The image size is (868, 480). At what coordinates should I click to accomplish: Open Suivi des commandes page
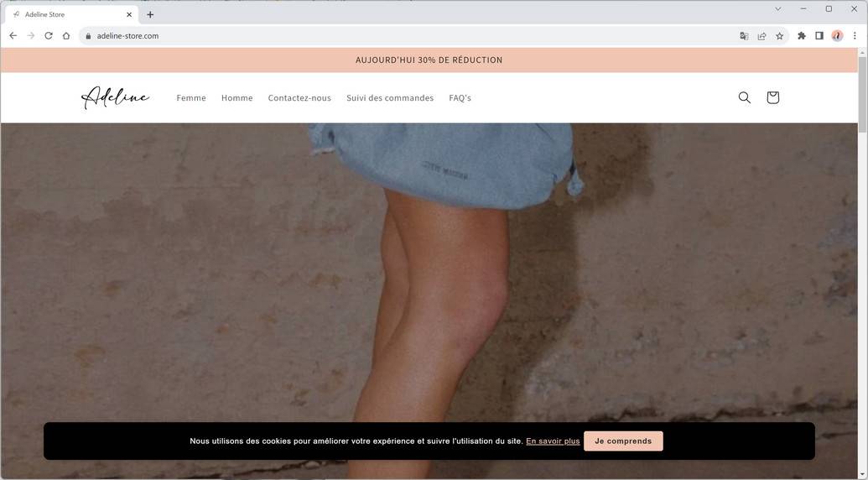click(x=390, y=98)
